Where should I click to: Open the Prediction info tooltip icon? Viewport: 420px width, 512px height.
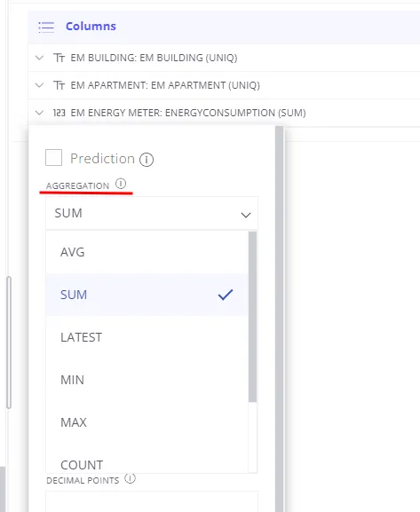[147, 160]
